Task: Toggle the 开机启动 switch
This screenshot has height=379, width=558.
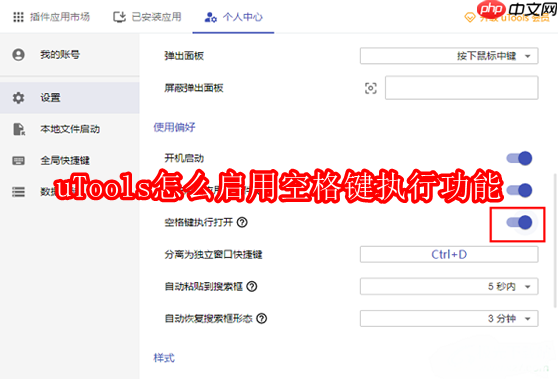Action: click(x=519, y=158)
